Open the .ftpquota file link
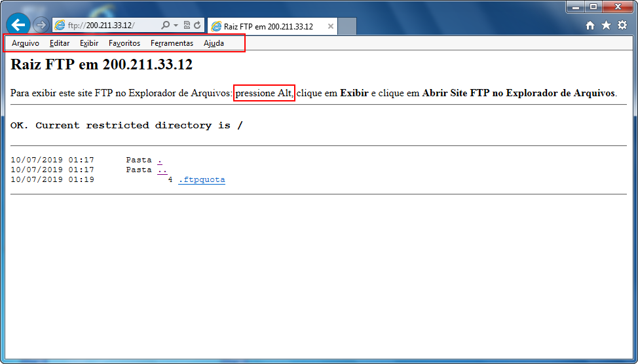Screen dimensions: 638x364 click(202, 179)
